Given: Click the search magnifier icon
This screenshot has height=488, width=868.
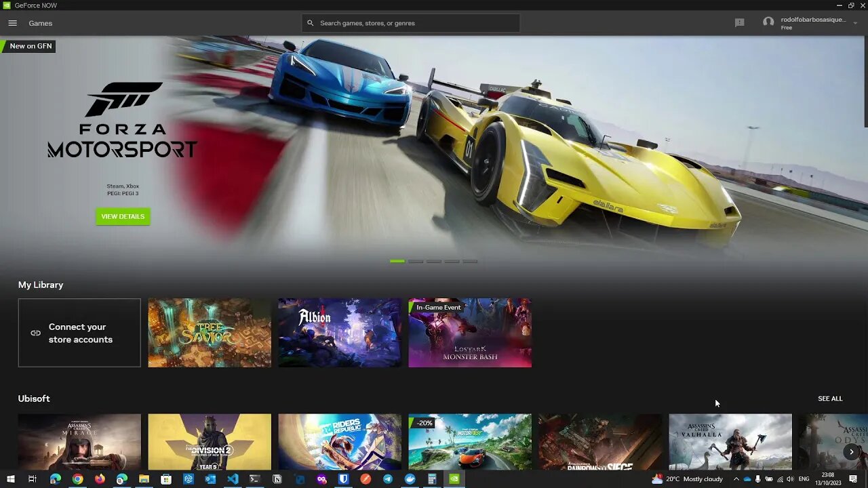Looking at the screenshot, I should click(311, 23).
